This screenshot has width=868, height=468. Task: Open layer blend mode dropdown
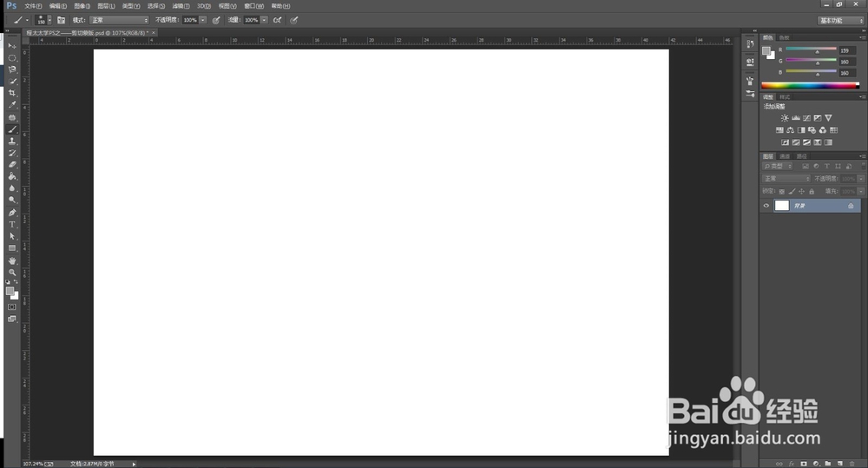(786, 179)
